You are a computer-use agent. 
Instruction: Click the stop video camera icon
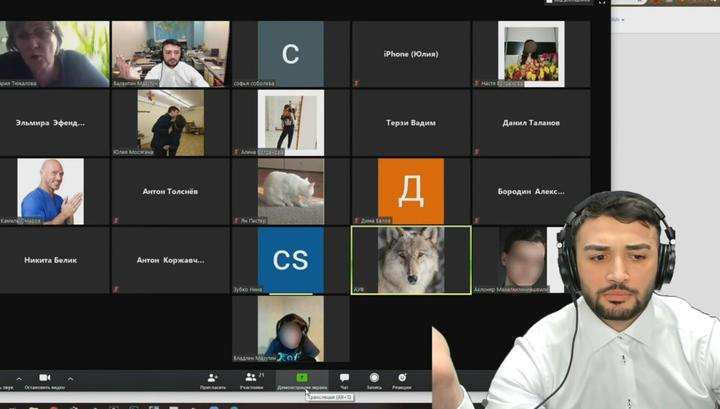click(x=44, y=378)
